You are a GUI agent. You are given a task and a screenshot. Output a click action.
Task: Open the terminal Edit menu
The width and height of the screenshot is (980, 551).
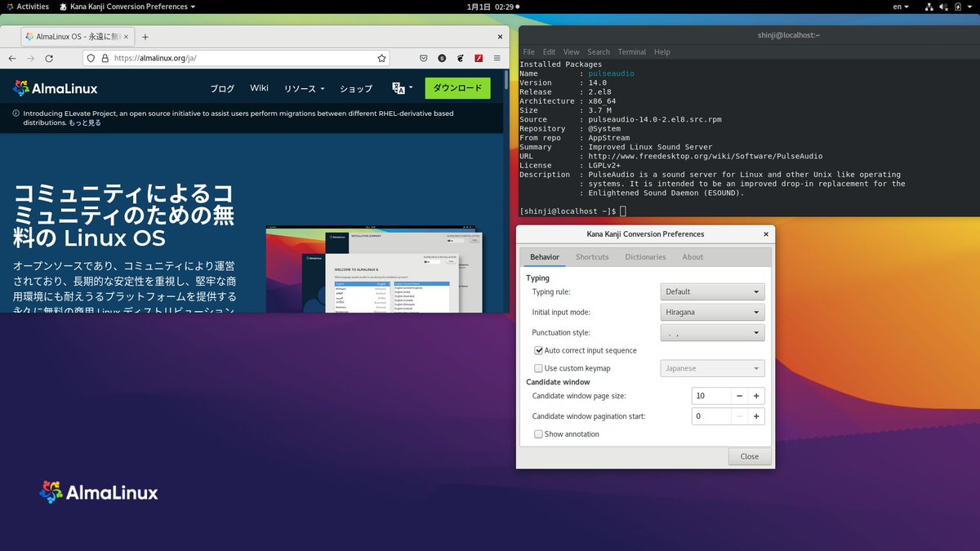[x=549, y=51]
